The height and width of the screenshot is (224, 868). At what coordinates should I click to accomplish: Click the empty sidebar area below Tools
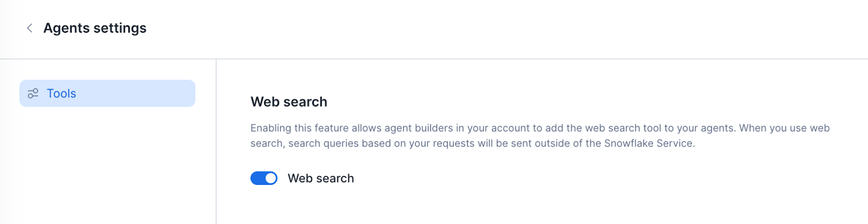point(107,163)
